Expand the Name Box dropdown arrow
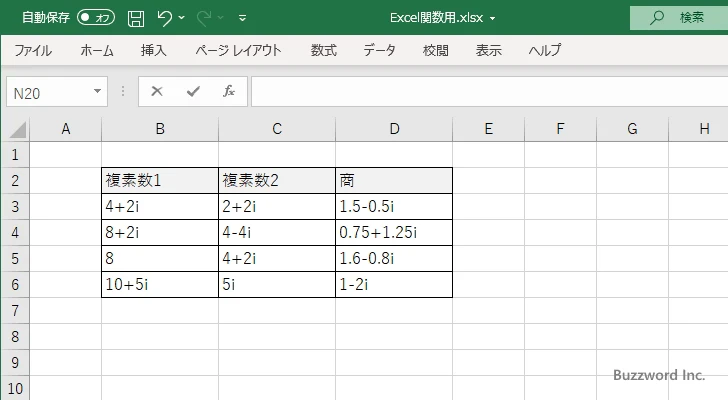The width and height of the screenshot is (728, 400). (x=97, y=91)
